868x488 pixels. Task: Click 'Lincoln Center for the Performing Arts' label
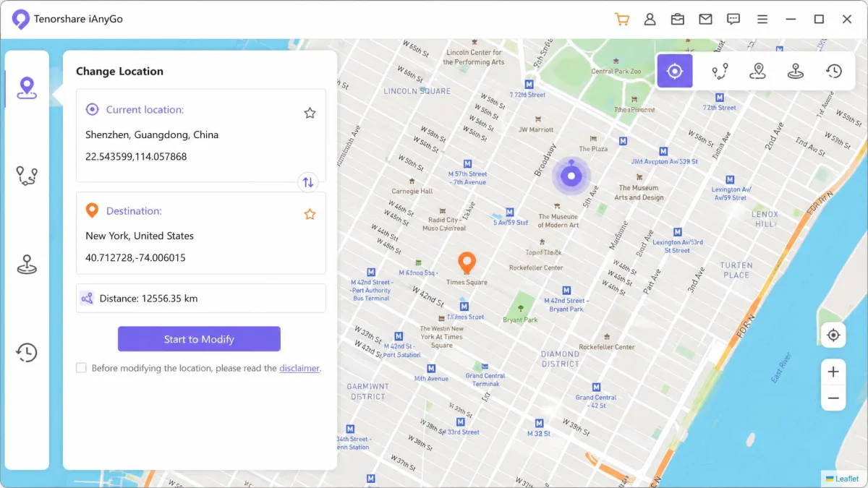coord(474,57)
